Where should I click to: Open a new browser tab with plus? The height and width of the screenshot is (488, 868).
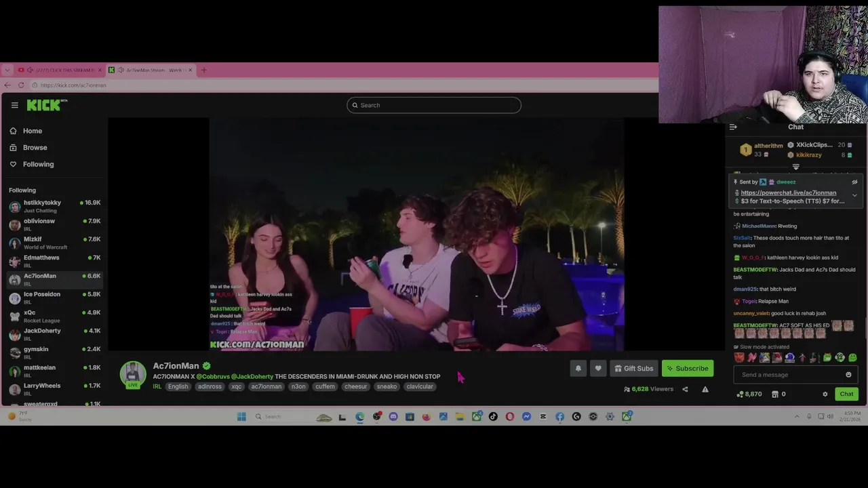[x=203, y=70]
